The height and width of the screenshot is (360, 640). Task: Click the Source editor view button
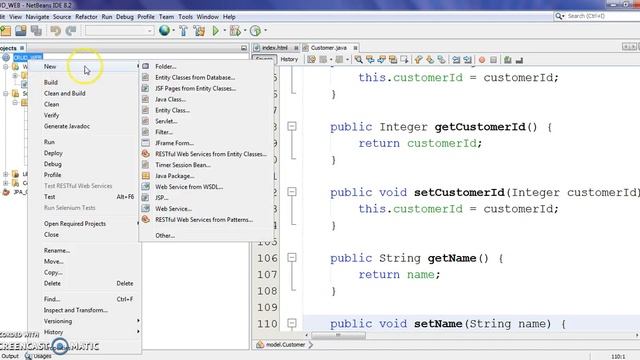tap(264, 60)
